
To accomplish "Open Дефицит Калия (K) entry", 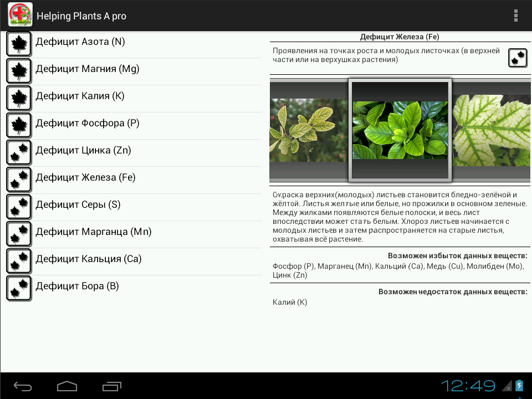I will (134, 99).
